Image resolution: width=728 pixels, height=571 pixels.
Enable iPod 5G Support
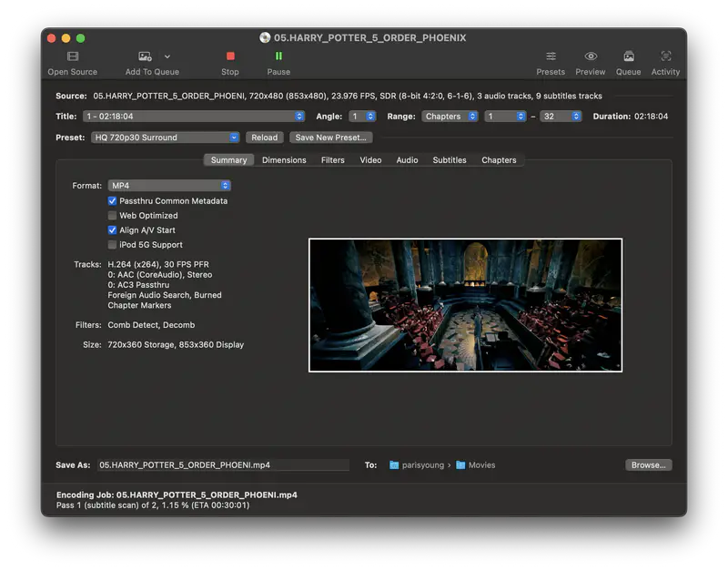(110, 244)
